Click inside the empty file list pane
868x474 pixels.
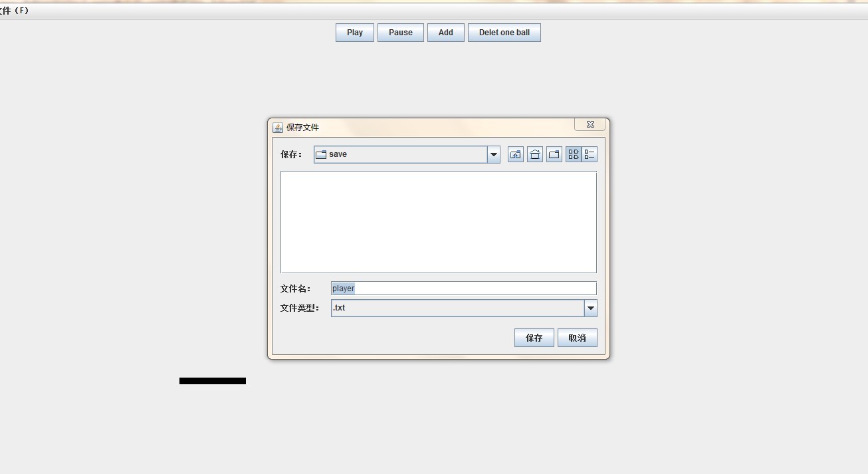point(439,222)
